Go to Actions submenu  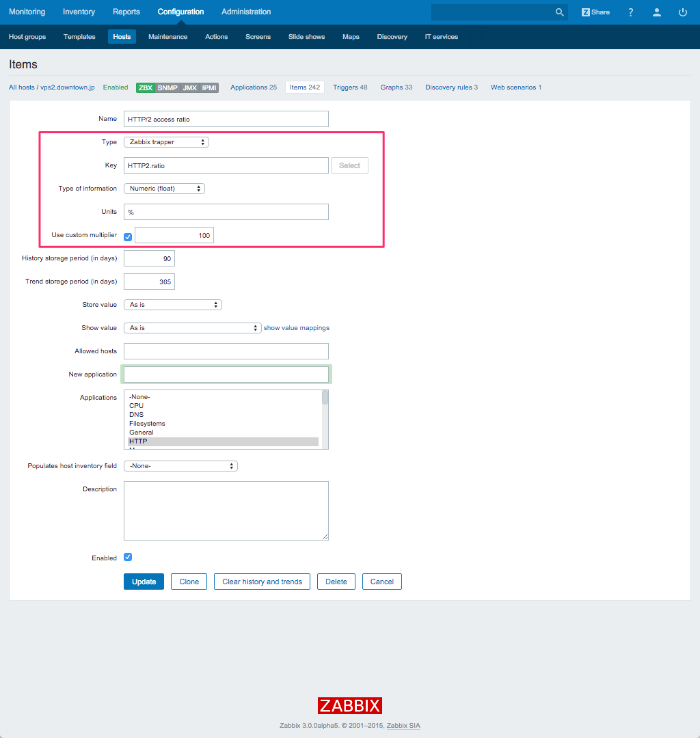point(217,37)
